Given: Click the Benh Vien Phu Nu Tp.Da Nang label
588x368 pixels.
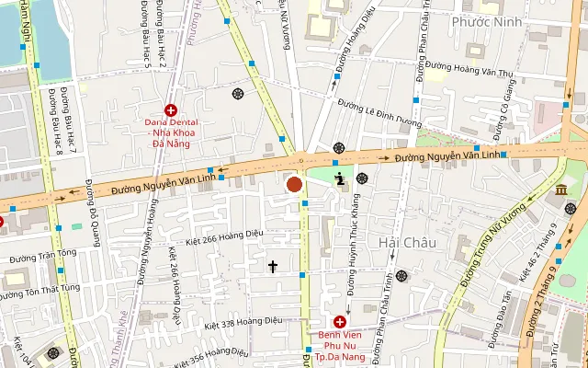Looking at the screenshot, I should 340,346.
